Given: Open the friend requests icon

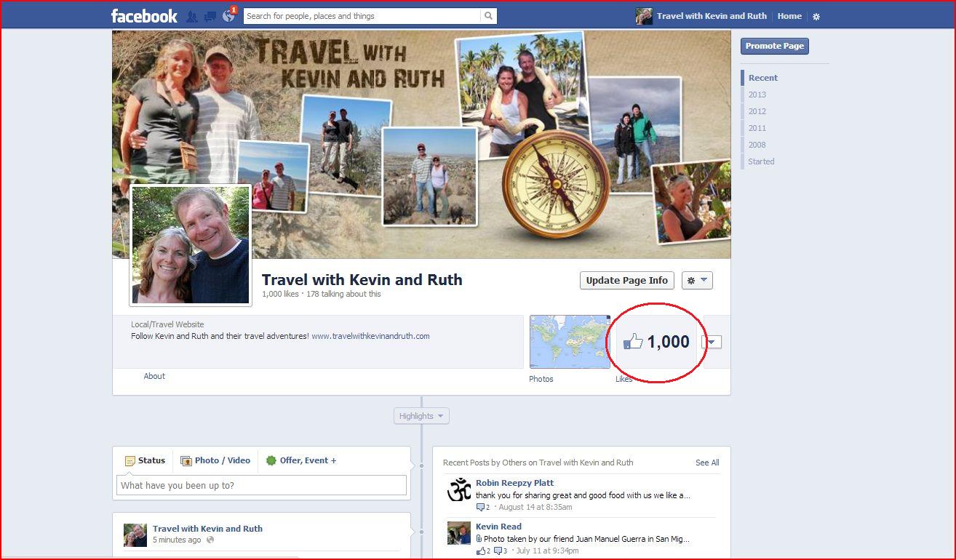Looking at the screenshot, I should (x=191, y=15).
